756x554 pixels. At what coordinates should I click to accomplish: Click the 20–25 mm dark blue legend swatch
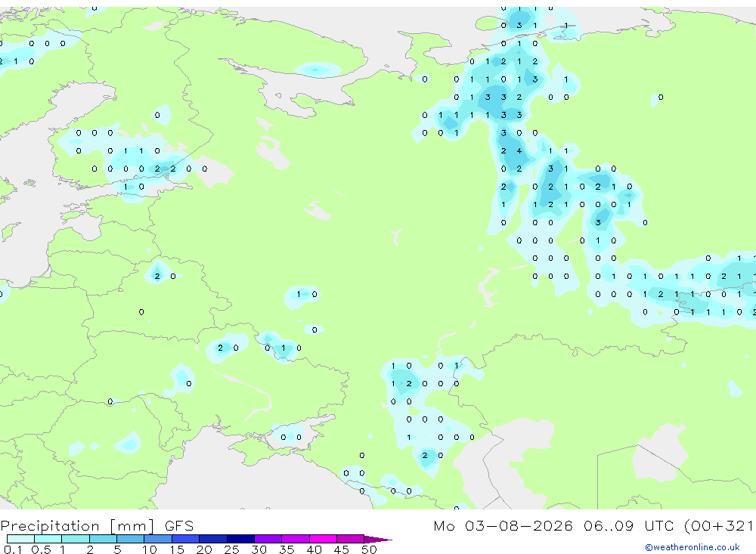click(213, 539)
